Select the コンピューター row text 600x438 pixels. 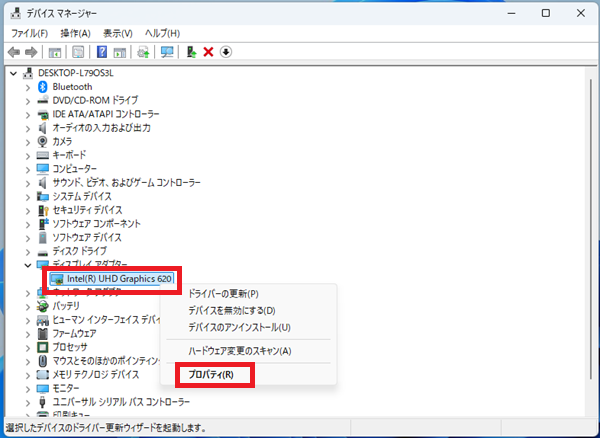tap(75, 169)
